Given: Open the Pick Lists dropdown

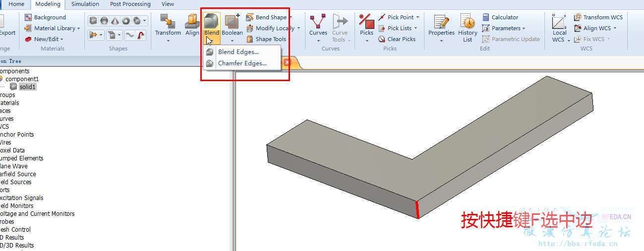Looking at the screenshot, I should 398,28.
